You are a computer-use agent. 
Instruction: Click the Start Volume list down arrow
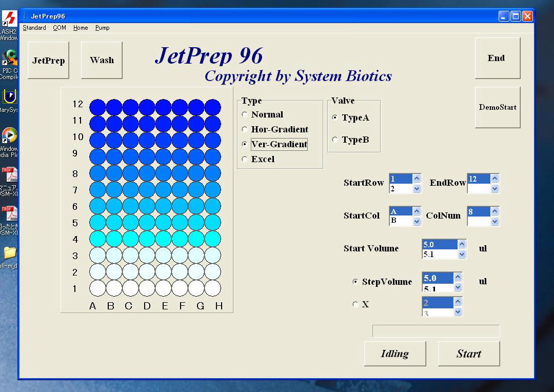point(462,254)
